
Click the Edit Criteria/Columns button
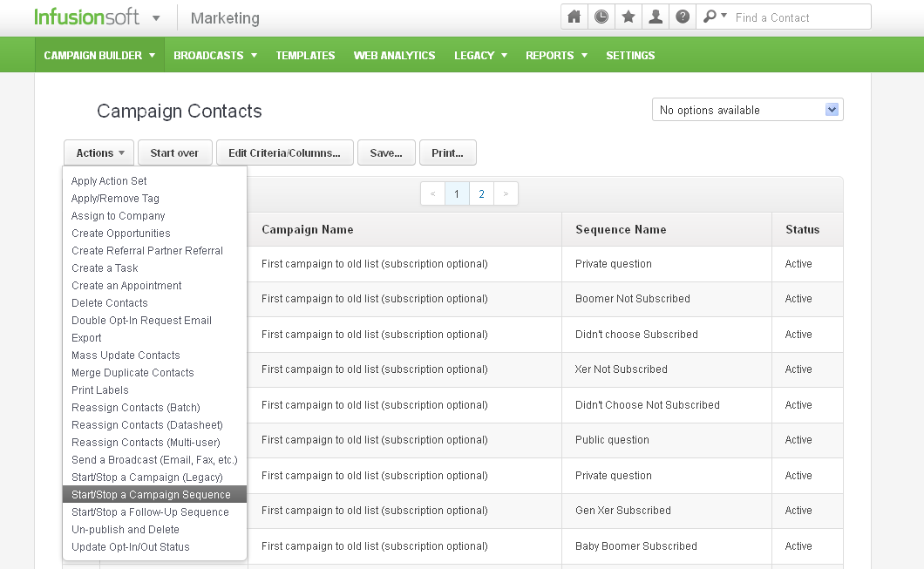pos(284,152)
